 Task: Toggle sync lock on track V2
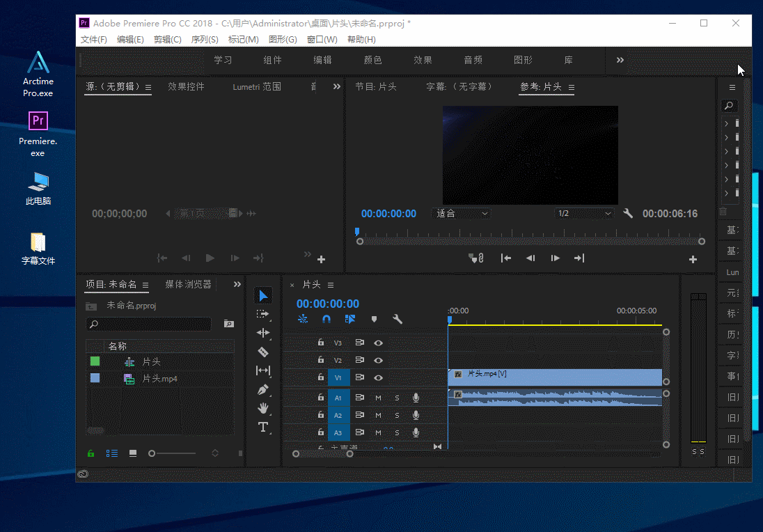(360, 360)
